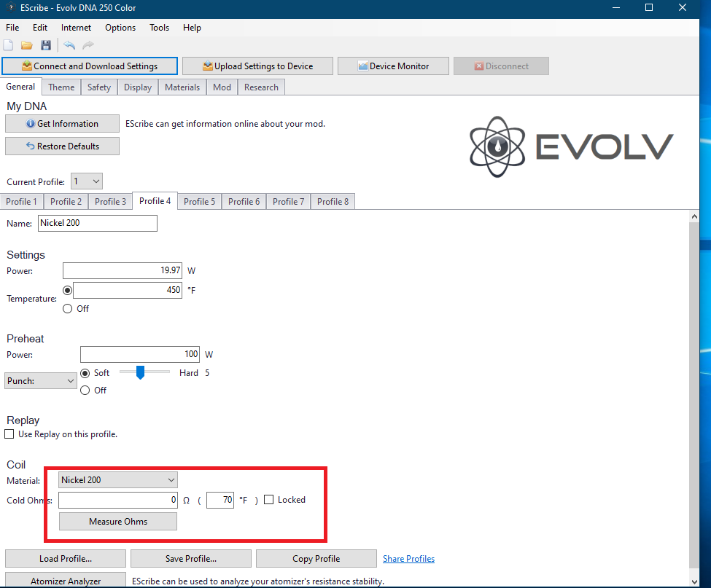Click the profile Name input field
The height and width of the screenshot is (588, 711).
pyautogui.click(x=98, y=223)
